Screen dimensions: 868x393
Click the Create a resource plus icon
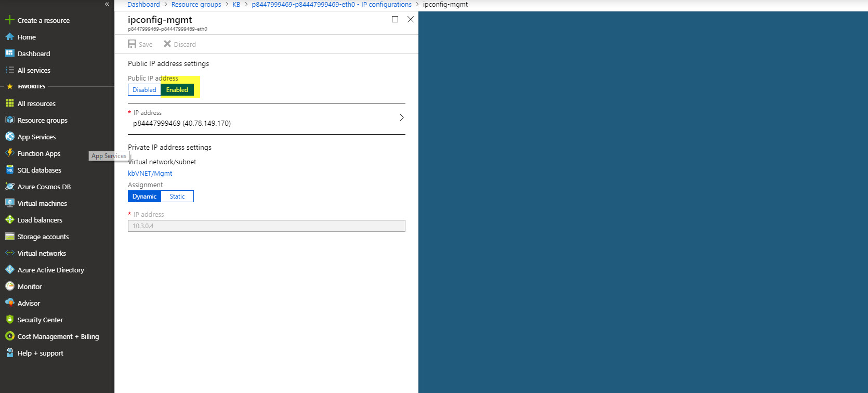click(x=9, y=20)
